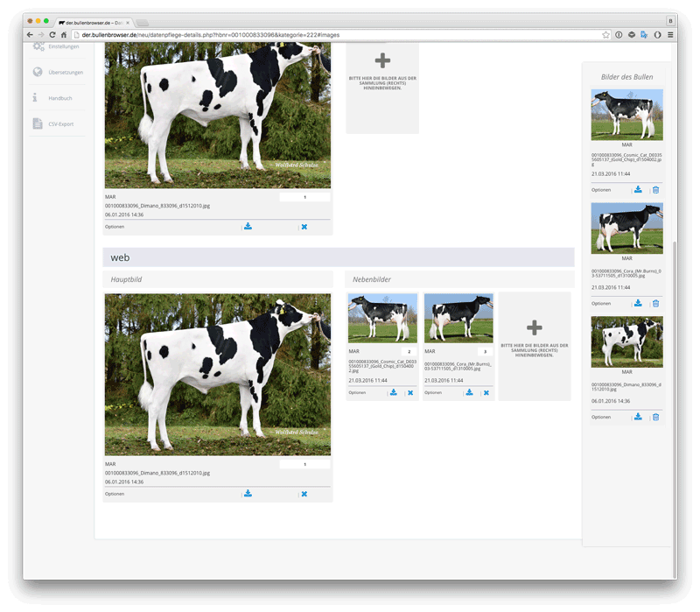Open Optionen for the Cosmic_Cat Nebenbild
Image resolution: width=700 pixels, height=612 pixels.
(357, 392)
